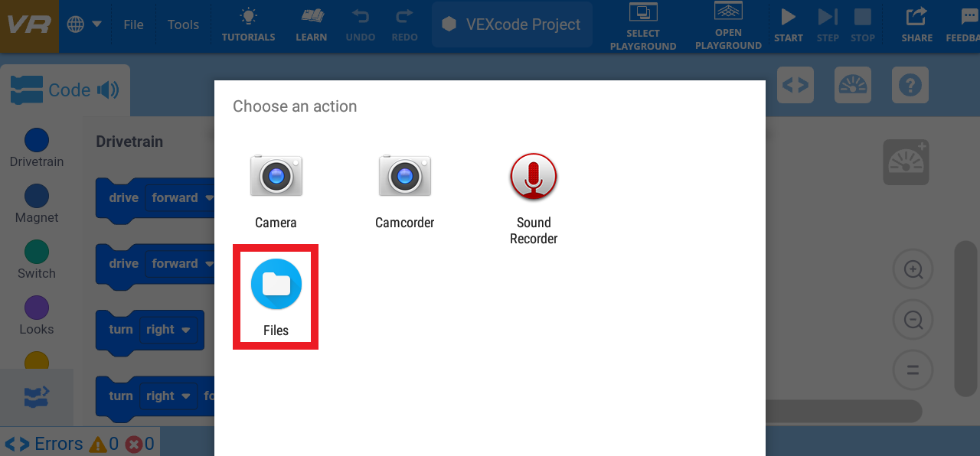
Task: Open the File menu
Action: [133, 24]
